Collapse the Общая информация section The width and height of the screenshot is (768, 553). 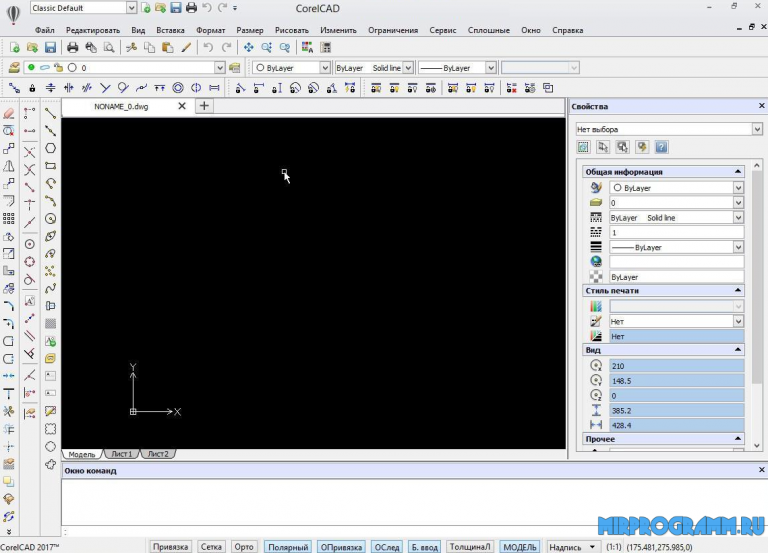(738, 172)
